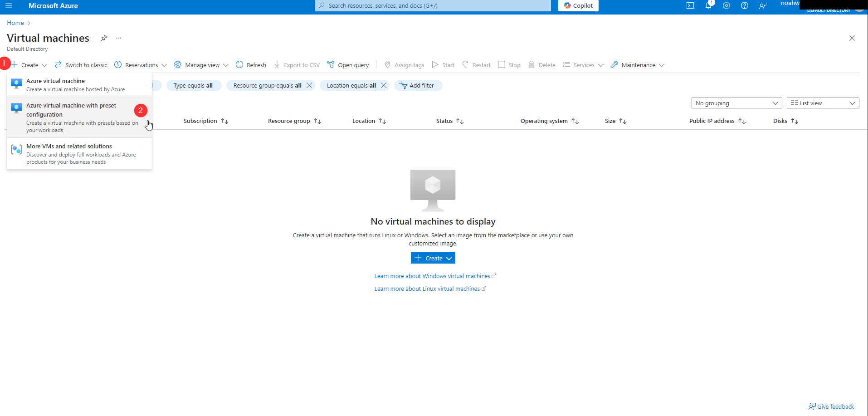Click Switch to classic

tap(81, 65)
